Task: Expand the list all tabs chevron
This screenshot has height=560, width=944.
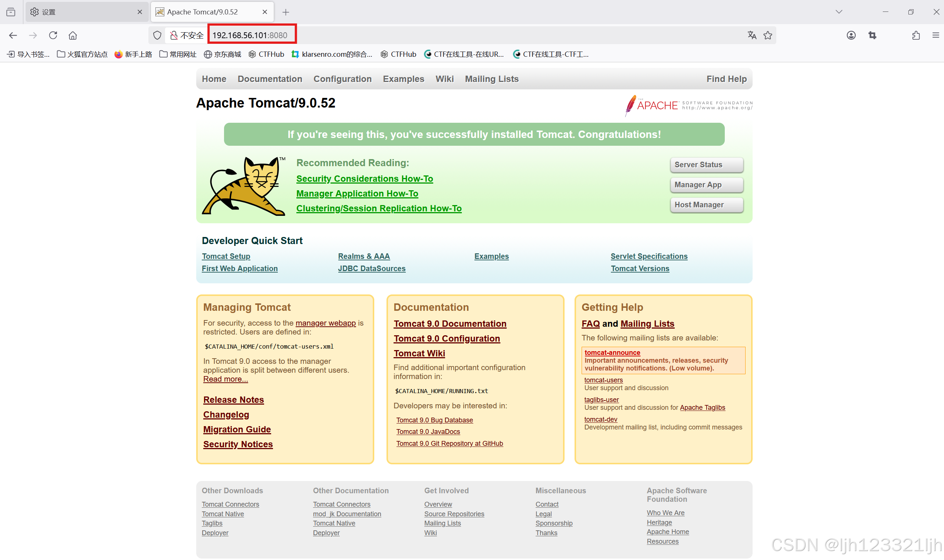Action: coord(838,12)
